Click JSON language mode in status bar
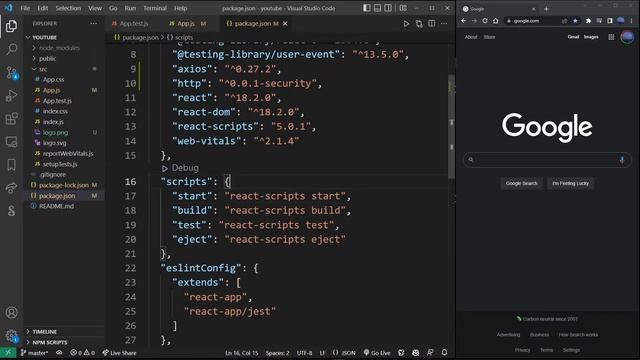This screenshot has height=360, width=640. (344, 353)
